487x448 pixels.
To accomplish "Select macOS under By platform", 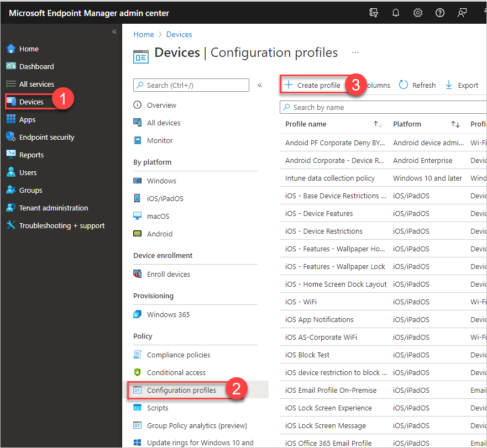I will pos(151,216).
